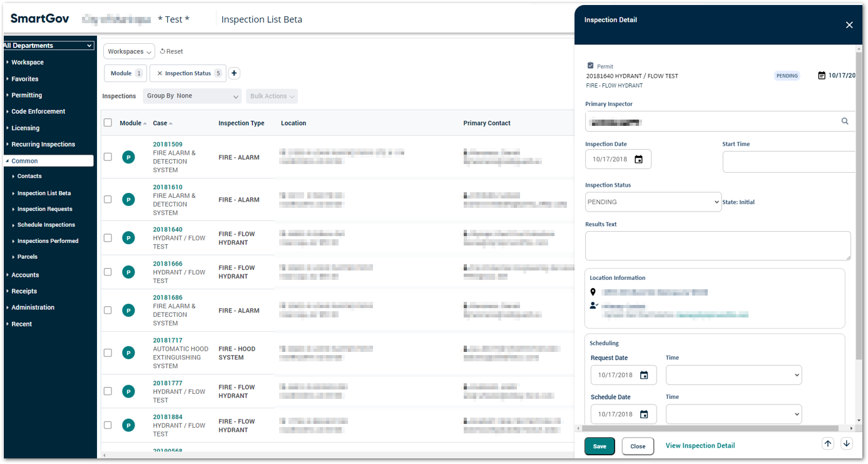The width and height of the screenshot is (868, 464).
Task: Search for the Primary Inspector with magnifier
Action: [845, 121]
